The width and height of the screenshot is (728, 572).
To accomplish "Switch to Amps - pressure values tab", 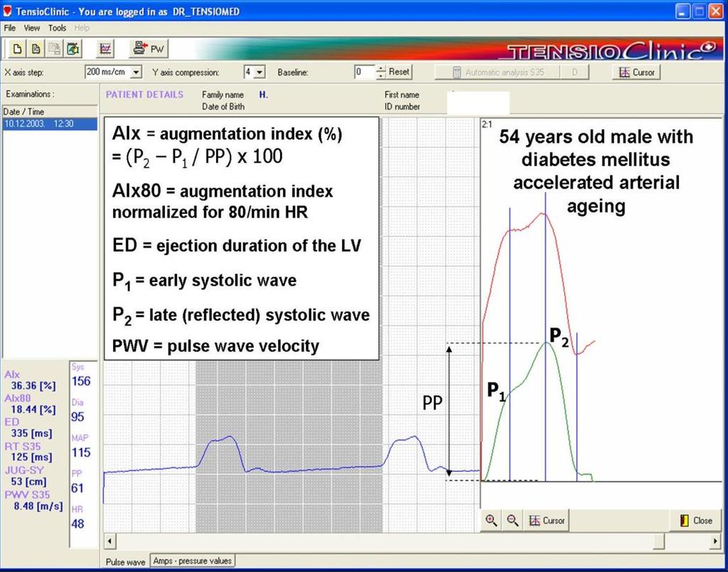I will tap(192, 561).
